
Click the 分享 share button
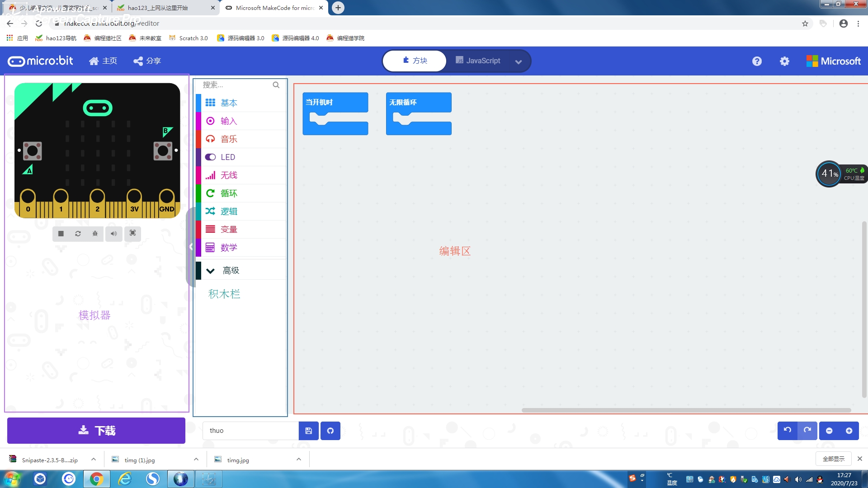pos(147,61)
